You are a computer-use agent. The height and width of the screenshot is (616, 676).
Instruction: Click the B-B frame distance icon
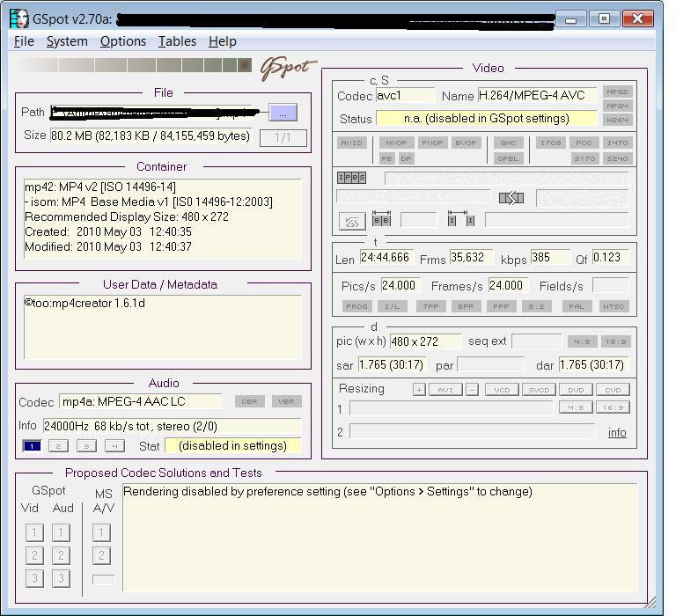tap(381, 219)
